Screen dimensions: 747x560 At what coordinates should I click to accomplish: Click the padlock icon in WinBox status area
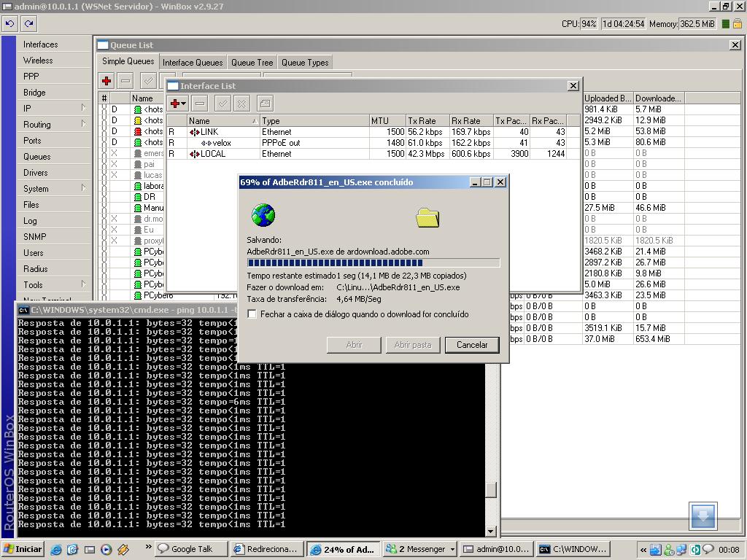tap(738, 23)
